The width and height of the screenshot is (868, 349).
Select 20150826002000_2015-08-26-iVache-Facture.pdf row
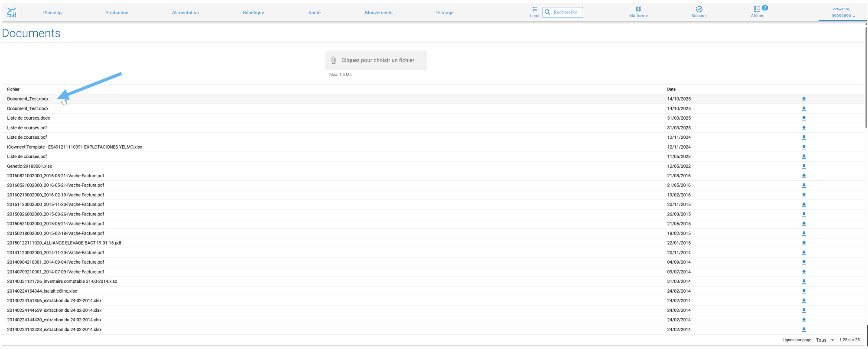click(x=433, y=214)
